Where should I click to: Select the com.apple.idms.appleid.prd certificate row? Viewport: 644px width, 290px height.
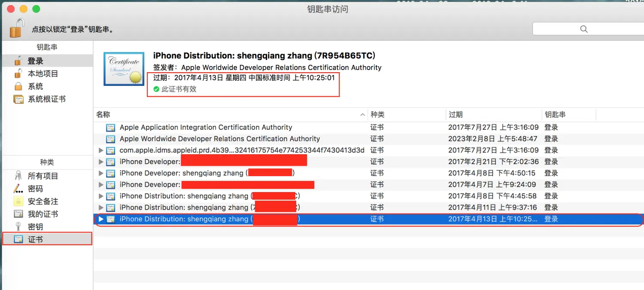(369, 150)
